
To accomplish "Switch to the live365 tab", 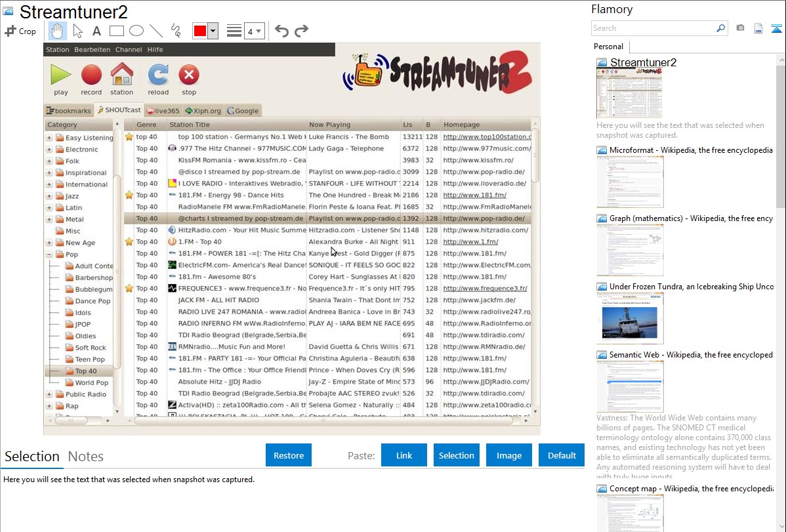I will (163, 111).
